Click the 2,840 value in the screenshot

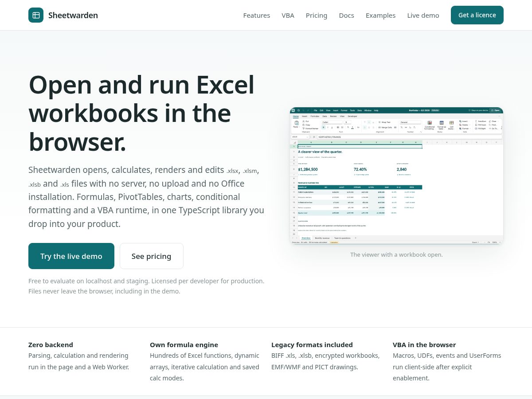(x=402, y=169)
